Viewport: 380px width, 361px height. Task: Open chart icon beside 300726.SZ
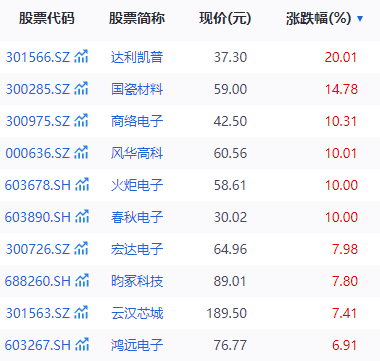pos(81,248)
